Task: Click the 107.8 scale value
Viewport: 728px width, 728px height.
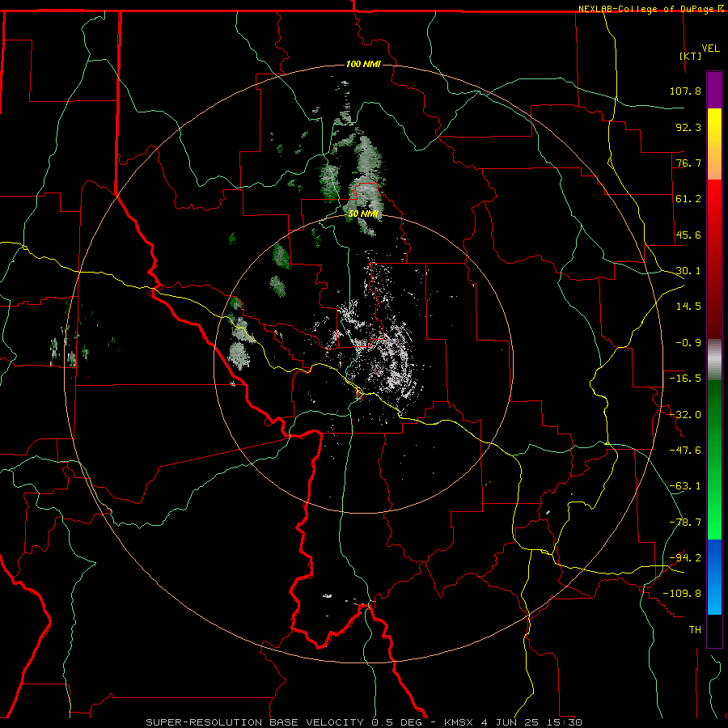Action: point(685,91)
